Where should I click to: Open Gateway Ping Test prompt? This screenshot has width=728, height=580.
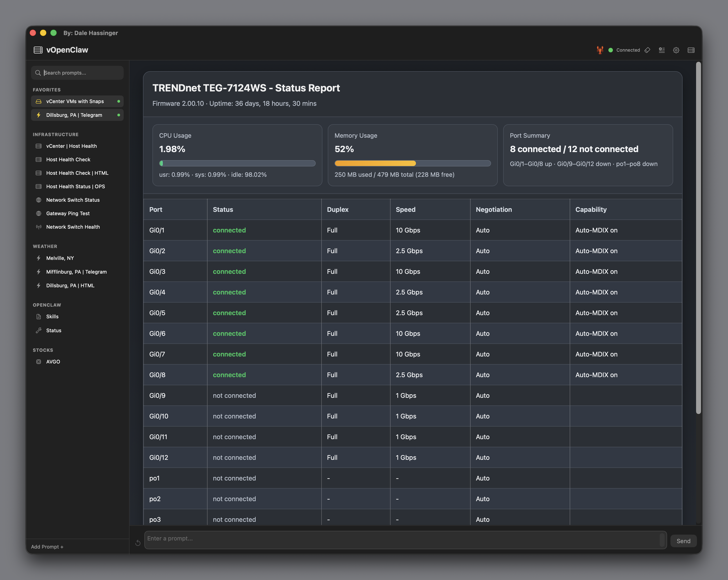click(68, 213)
